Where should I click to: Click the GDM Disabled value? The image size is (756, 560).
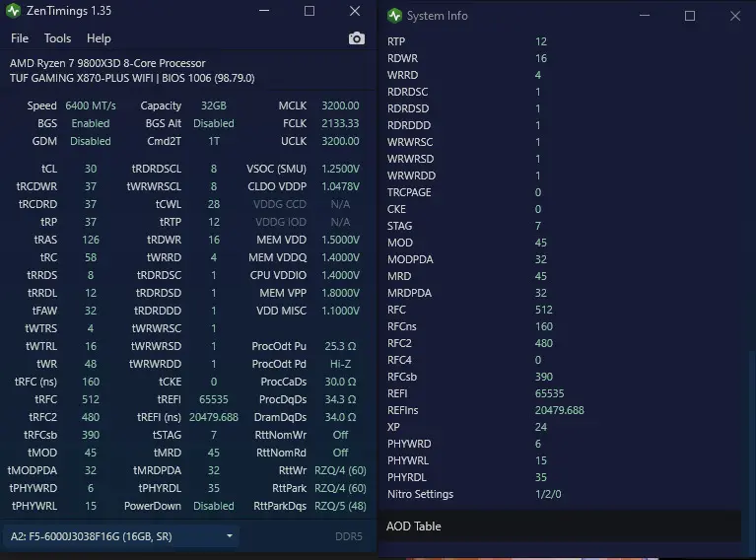[x=91, y=141]
